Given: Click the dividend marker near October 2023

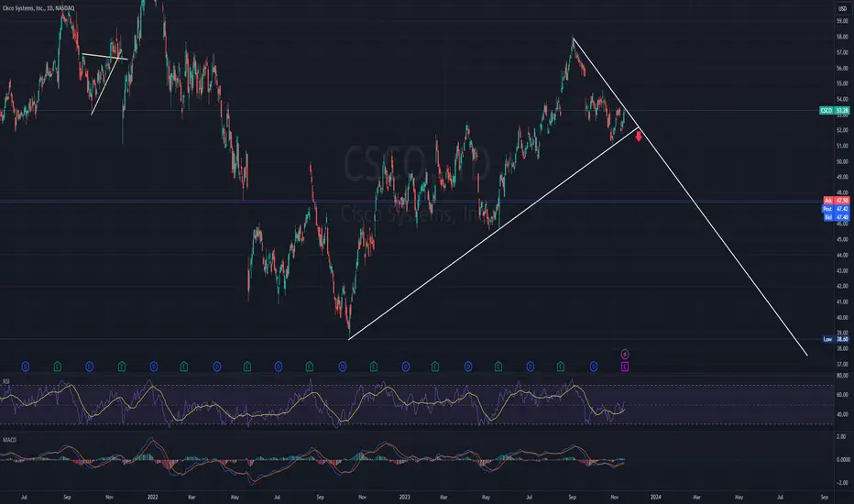Looking at the screenshot, I should [x=594, y=367].
